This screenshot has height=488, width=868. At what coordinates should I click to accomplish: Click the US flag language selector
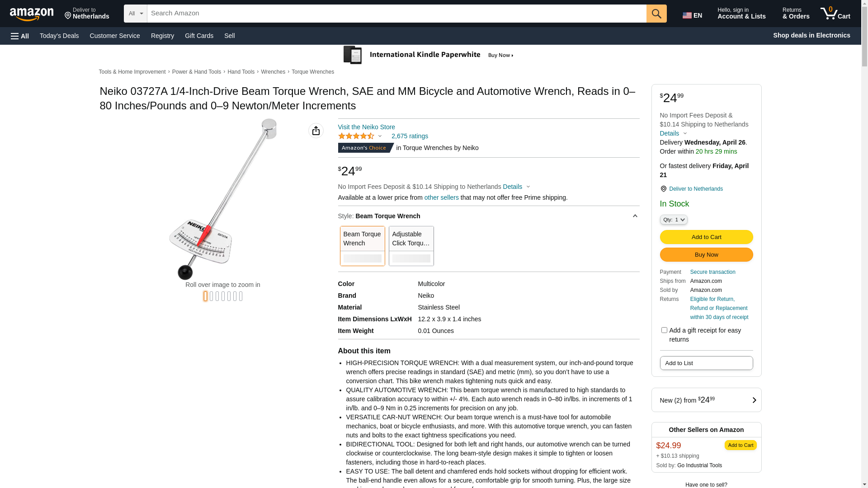coord(692,15)
